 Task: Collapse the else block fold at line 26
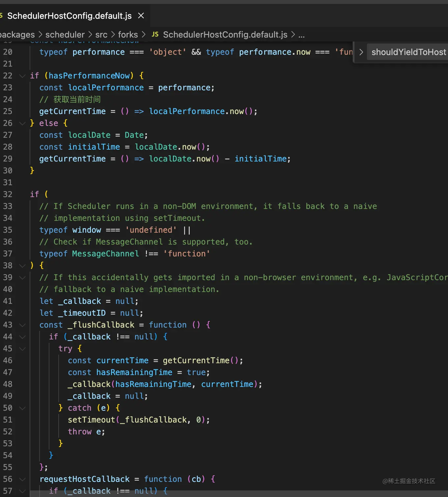[22, 123]
